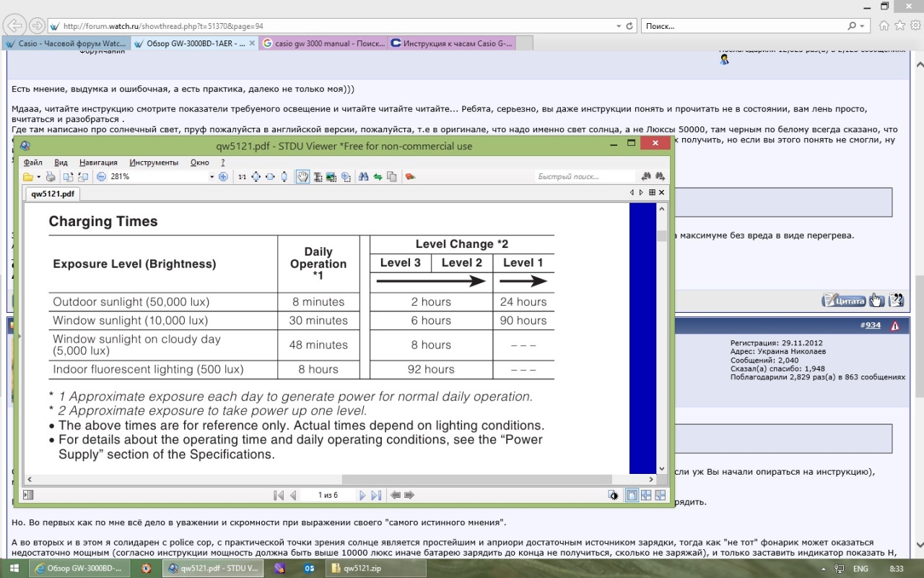
Task: Expand the open file folder dropdown arrow
Action: 38,176
